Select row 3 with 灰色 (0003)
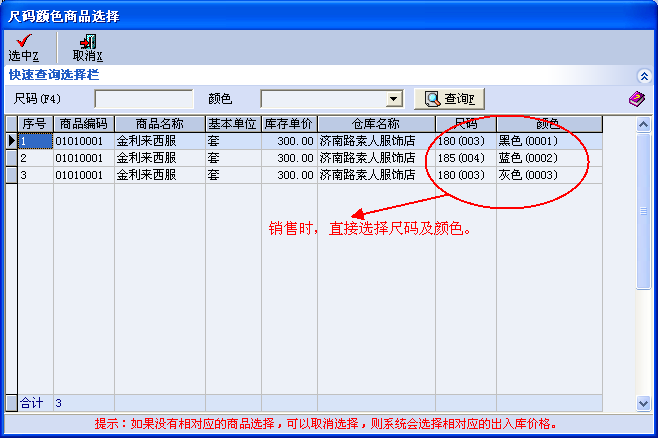Viewport: 658px width, 438px height. (541, 174)
